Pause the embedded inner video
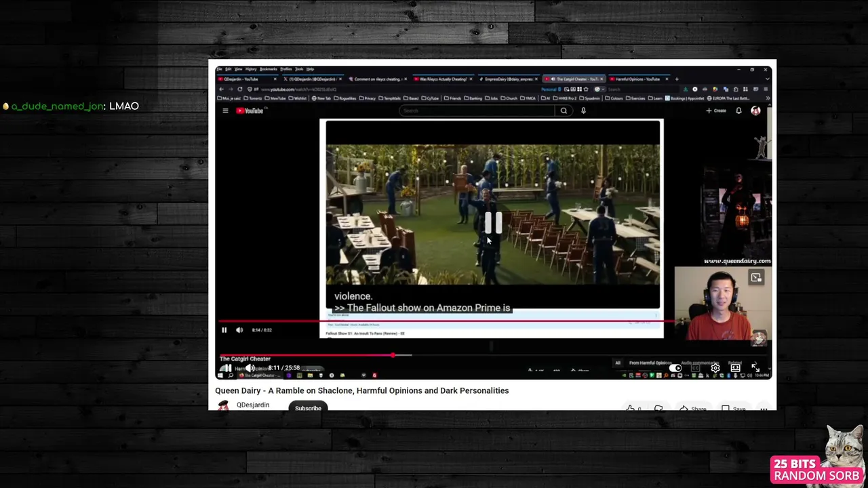868x488 pixels. click(224, 330)
